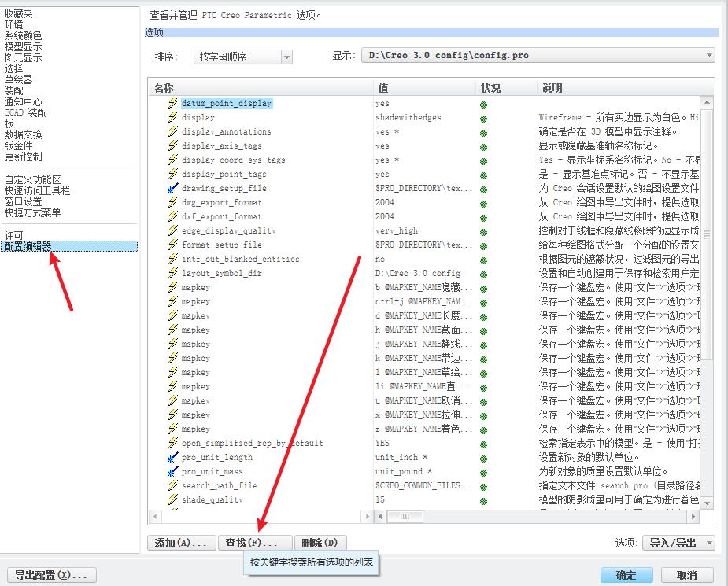
Task: Click unit_inch value of pro_unit_length
Action: pos(401,458)
